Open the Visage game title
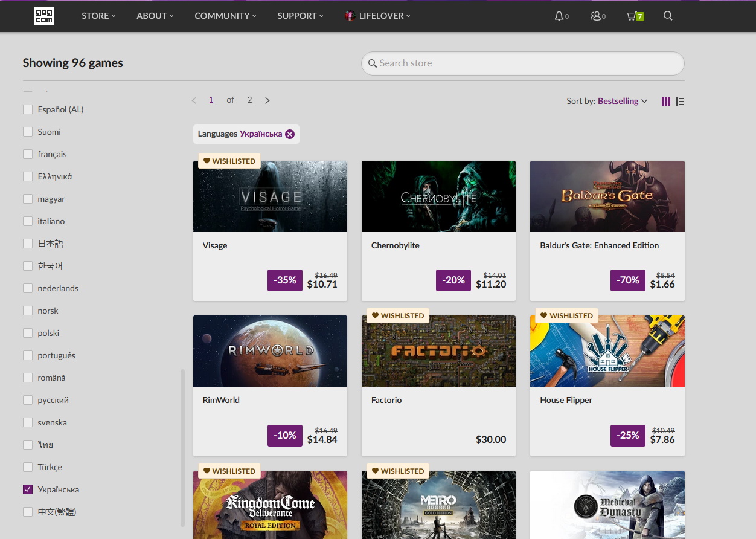Viewport: 756px width, 539px height. (215, 245)
